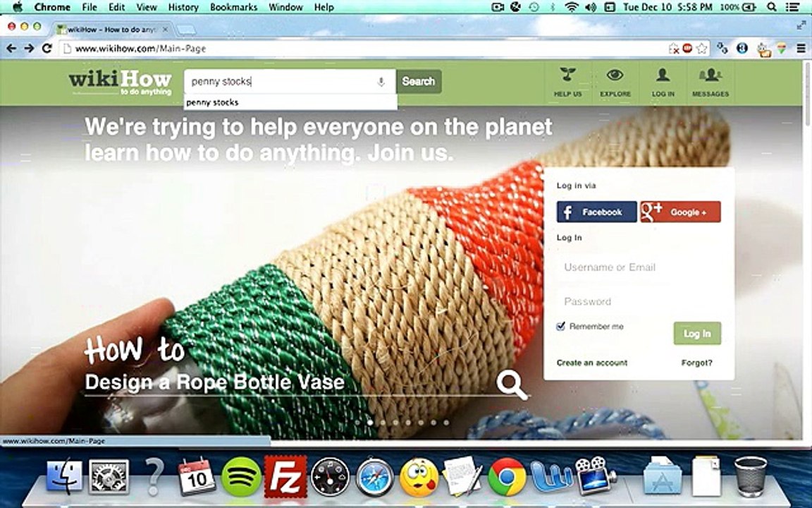Select the wikiHow browser tab
Screen dimensions: 812x508
pyautogui.click(x=111, y=30)
